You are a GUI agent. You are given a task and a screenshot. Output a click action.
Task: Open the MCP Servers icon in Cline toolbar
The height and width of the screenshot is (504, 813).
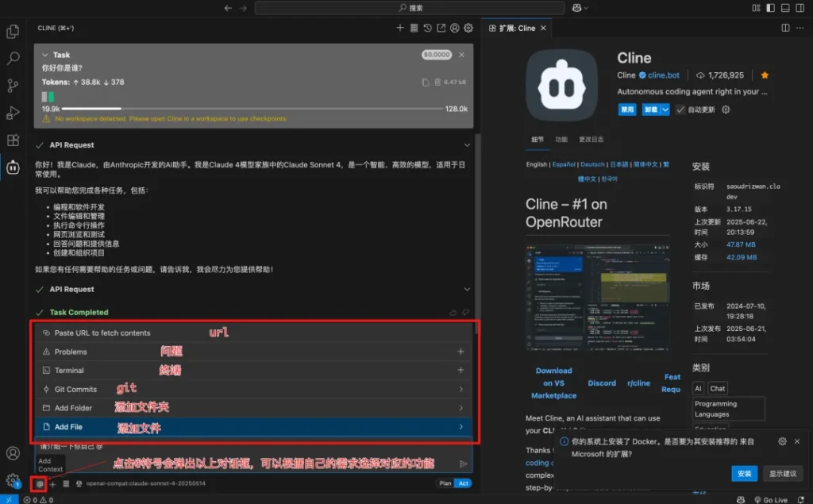[x=414, y=28]
